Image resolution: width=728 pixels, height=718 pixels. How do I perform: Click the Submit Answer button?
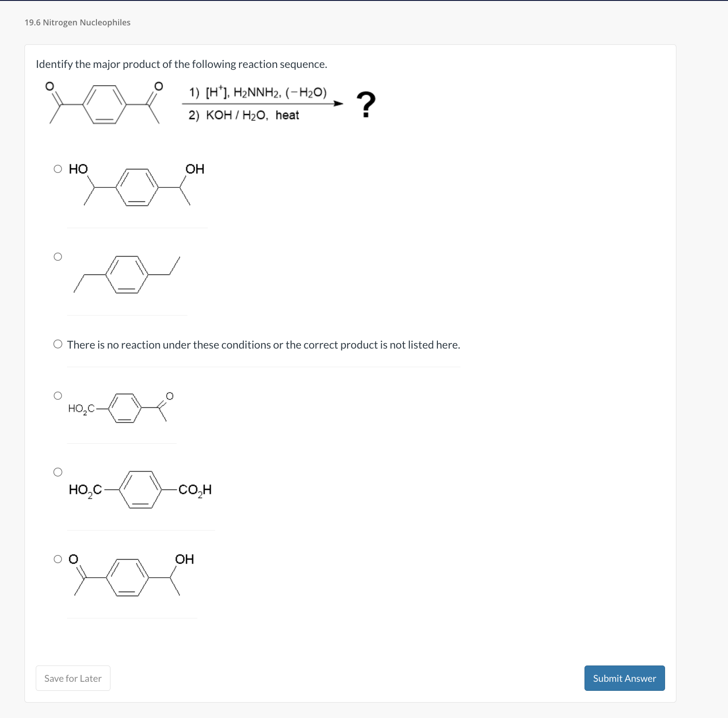pyautogui.click(x=624, y=678)
